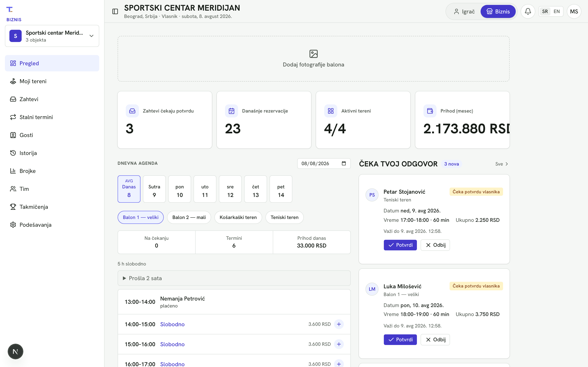Reject Luka Milošević's request with Odbij
Image resolution: width=588 pixels, height=367 pixels.
pos(435,339)
